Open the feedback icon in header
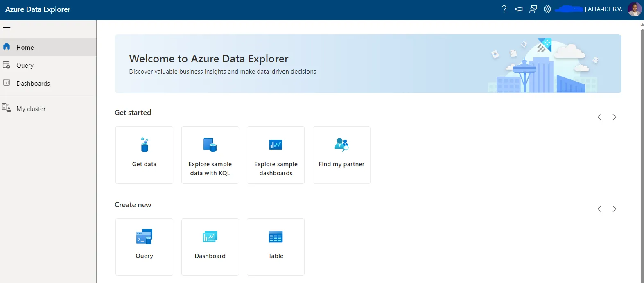Image resolution: width=644 pixels, height=283 pixels. [x=533, y=9]
